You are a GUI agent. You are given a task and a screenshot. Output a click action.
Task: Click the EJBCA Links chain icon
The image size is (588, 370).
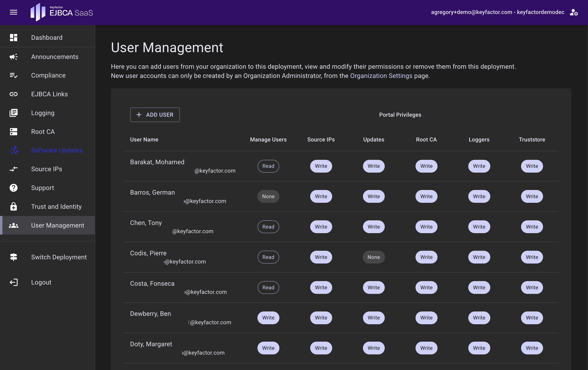[x=13, y=94]
